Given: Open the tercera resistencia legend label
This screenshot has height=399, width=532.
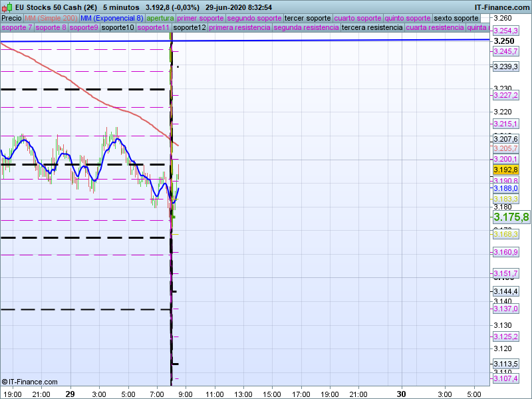Looking at the screenshot, I should point(372,28).
